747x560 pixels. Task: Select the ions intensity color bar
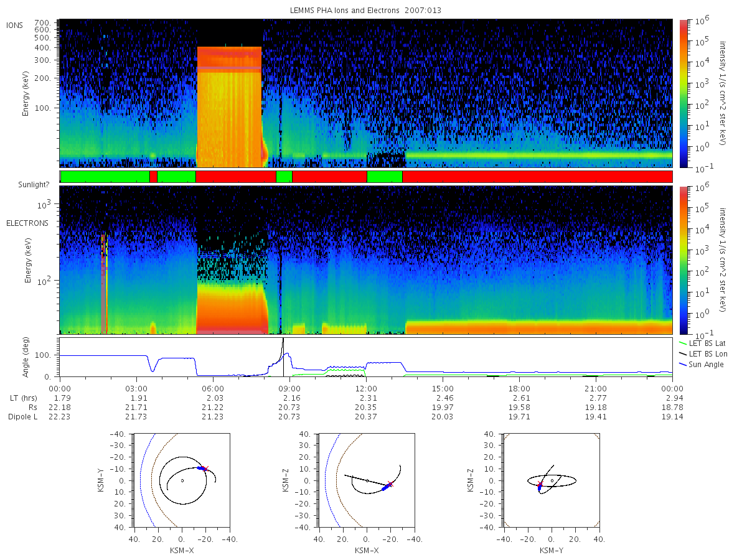pyautogui.click(x=683, y=93)
